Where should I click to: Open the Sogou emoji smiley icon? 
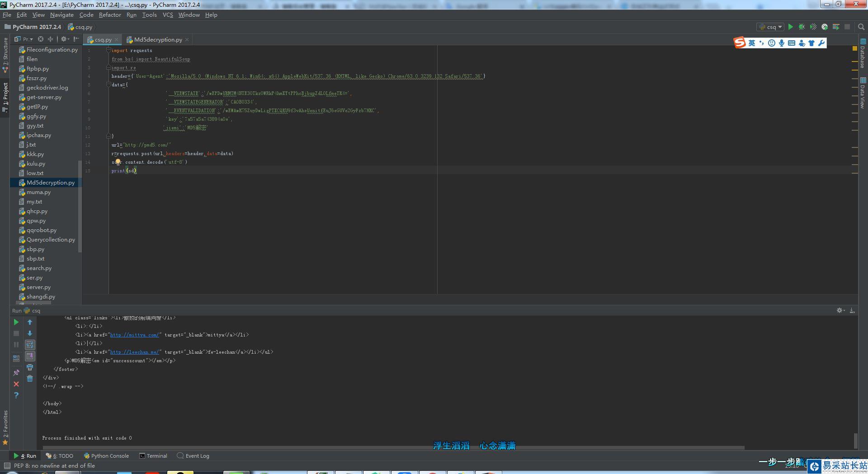pos(772,43)
